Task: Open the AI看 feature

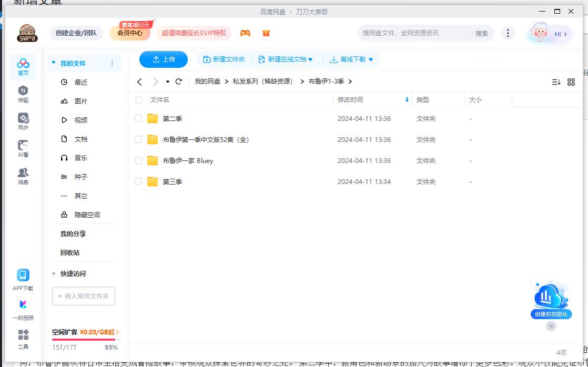Action: (x=23, y=148)
